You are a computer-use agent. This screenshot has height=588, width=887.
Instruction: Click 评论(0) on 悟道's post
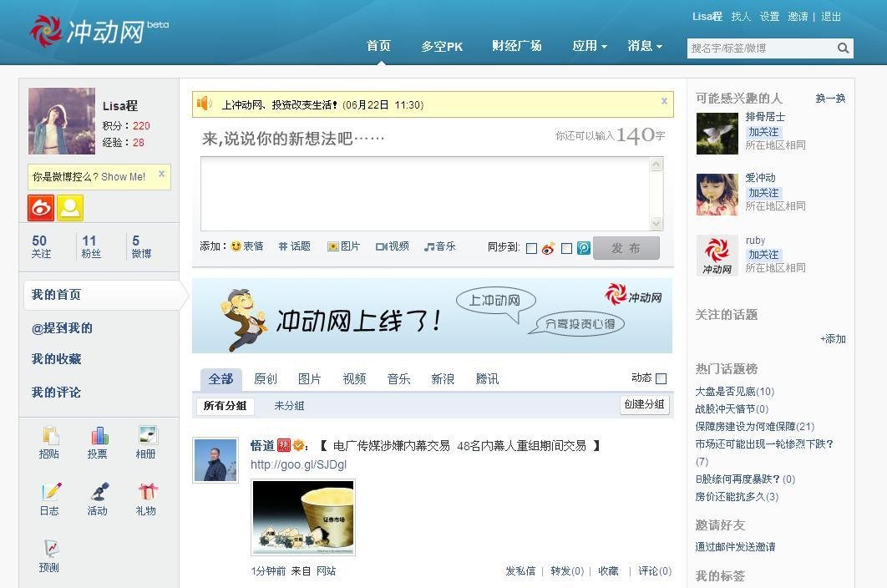pyautogui.click(x=655, y=571)
